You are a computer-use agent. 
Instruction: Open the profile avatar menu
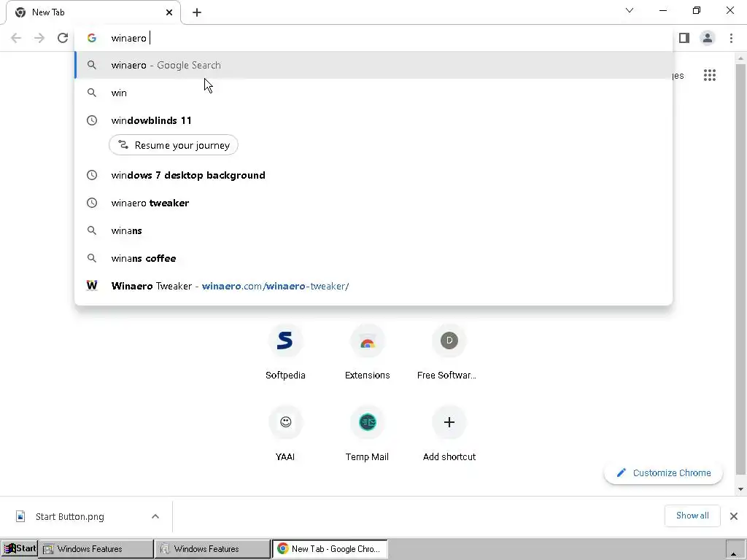(708, 38)
